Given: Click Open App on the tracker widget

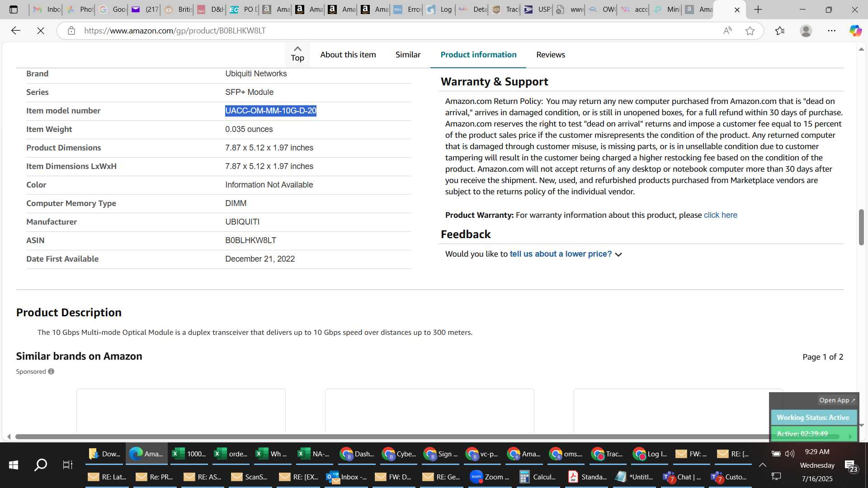Looking at the screenshot, I should [837, 400].
